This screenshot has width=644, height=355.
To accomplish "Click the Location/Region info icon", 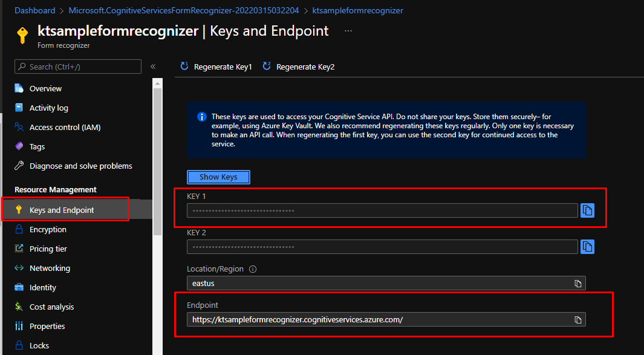I will click(253, 269).
